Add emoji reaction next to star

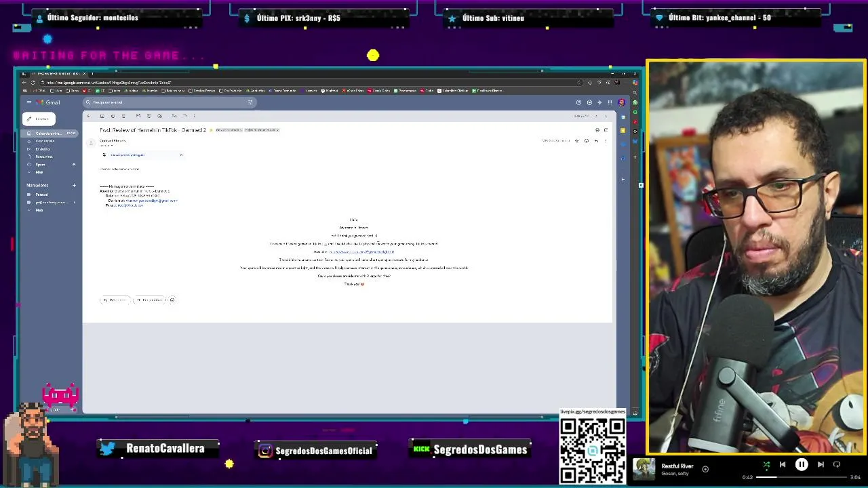point(587,141)
